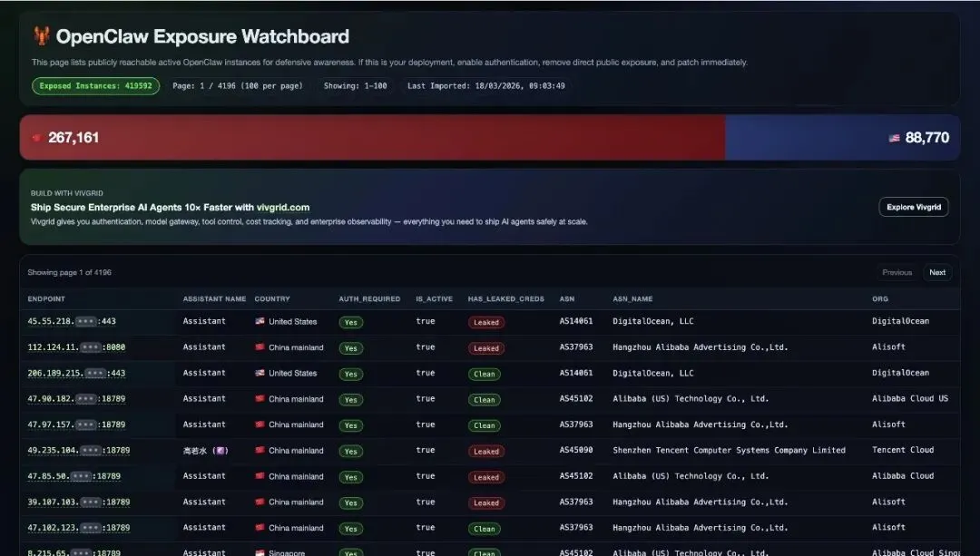Image resolution: width=980 pixels, height=556 pixels.
Task: Click the Last Imported timestamp text
Action: tap(485, 86)
